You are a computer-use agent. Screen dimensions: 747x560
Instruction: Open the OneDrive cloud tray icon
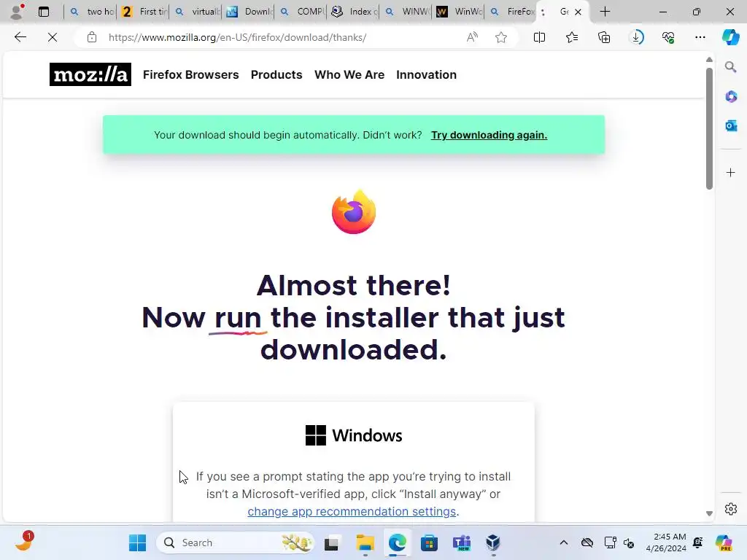pos(587,542)
